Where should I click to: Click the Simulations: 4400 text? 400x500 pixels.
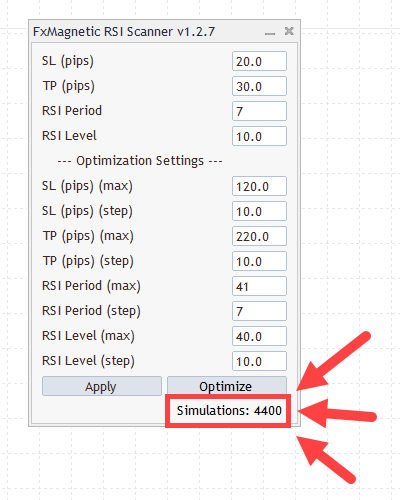pyautogui.click(x=229, y=410)
